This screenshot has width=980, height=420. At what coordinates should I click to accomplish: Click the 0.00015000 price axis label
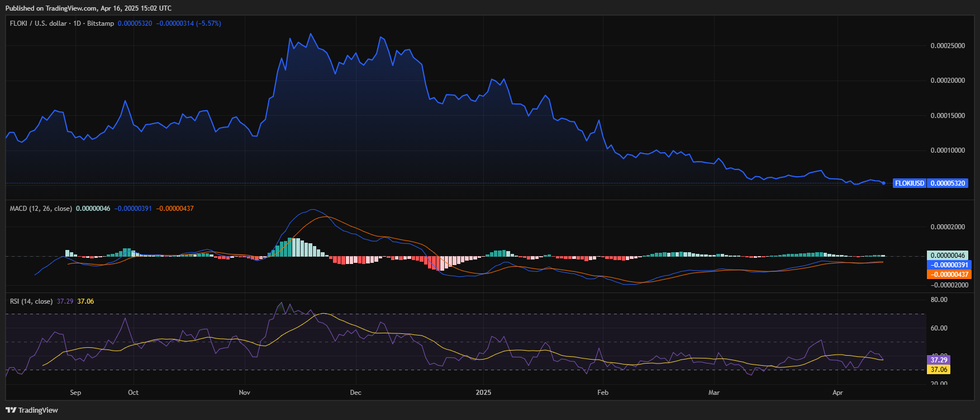pyautogui.click(x=948, y=116)
